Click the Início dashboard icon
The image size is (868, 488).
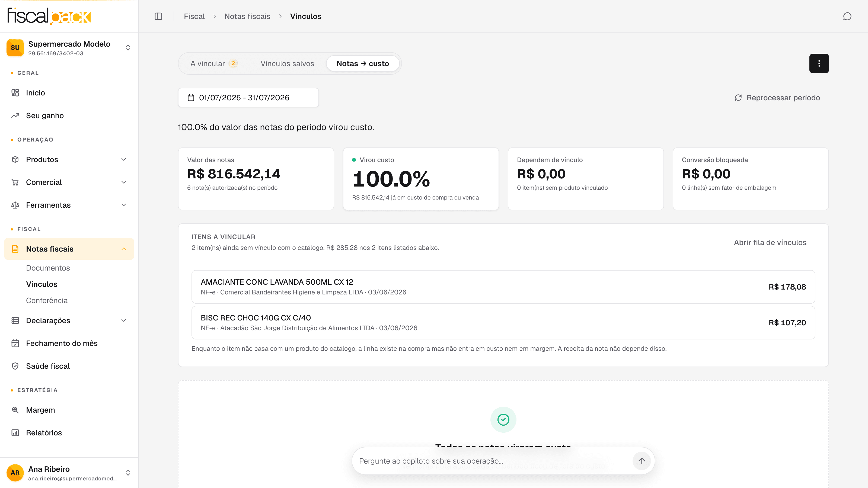[15, 93]
